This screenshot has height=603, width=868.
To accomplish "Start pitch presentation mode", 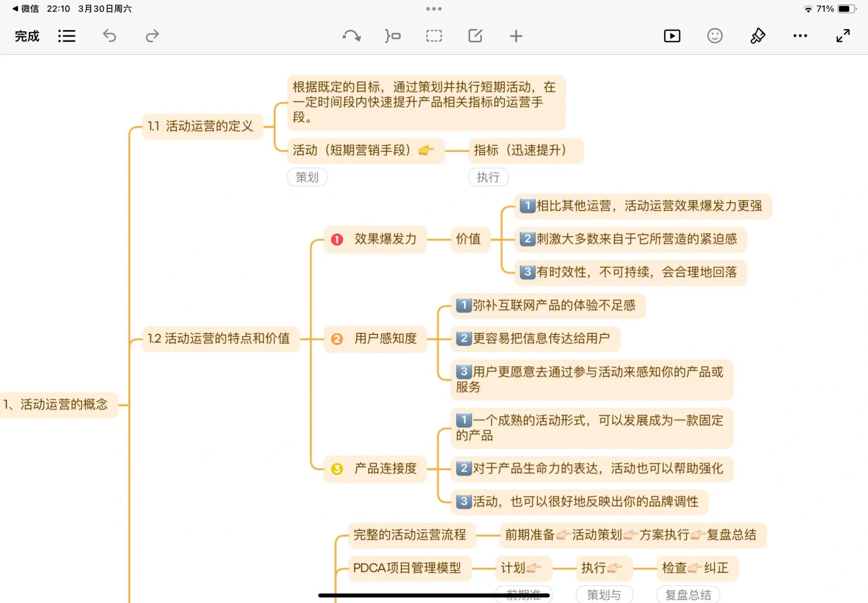I will pyautogui.click(x=672, y=36).
